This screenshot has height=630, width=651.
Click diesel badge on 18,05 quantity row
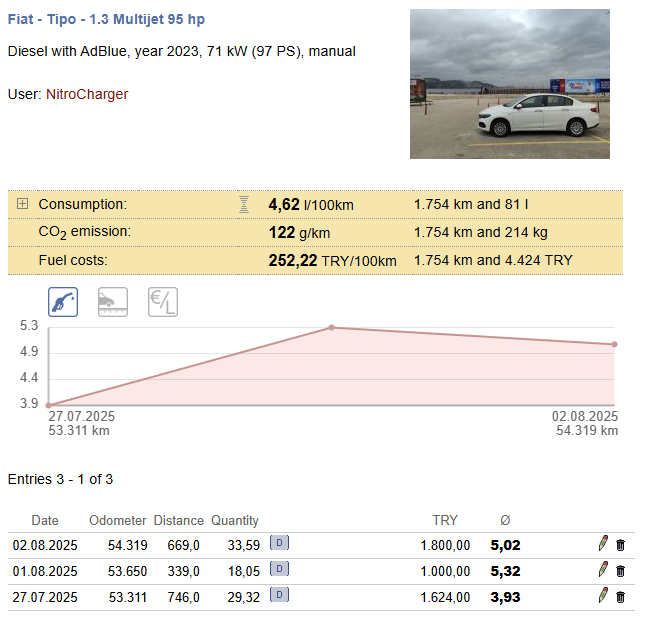pos(279,569)
